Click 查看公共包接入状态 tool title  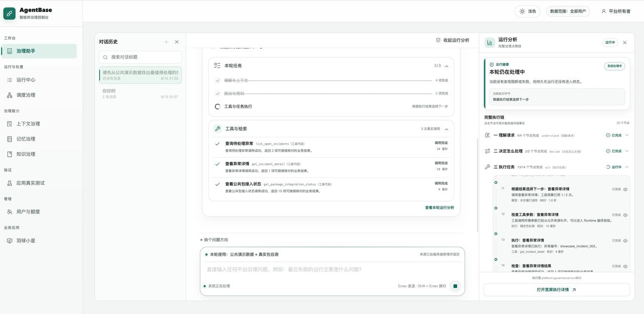(243, 184)
